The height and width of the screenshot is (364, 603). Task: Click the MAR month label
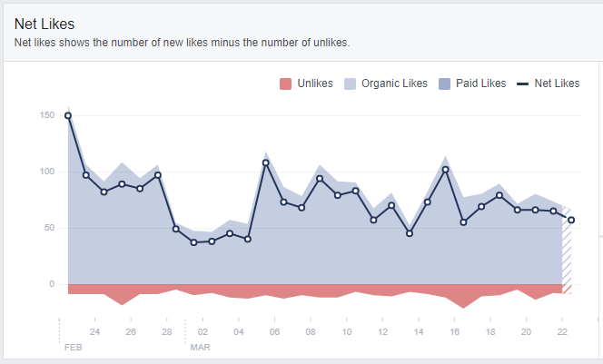pyautogui.click(x=200, y=348)
